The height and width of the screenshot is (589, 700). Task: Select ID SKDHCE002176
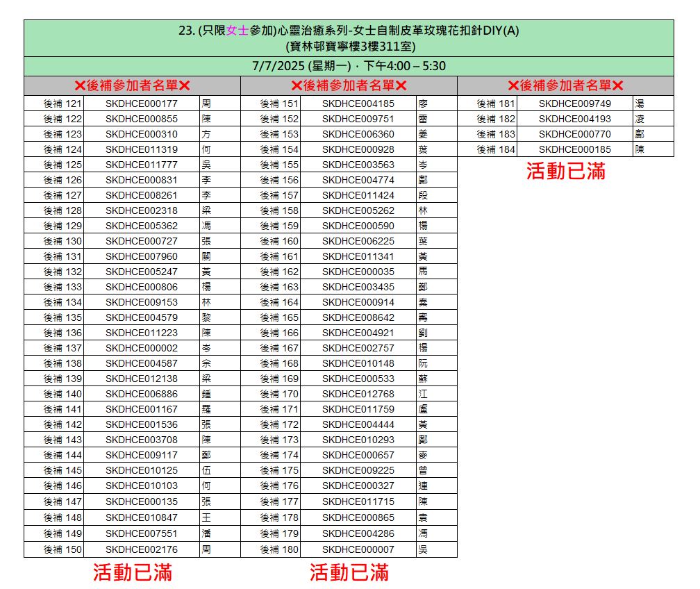[142, 549]
